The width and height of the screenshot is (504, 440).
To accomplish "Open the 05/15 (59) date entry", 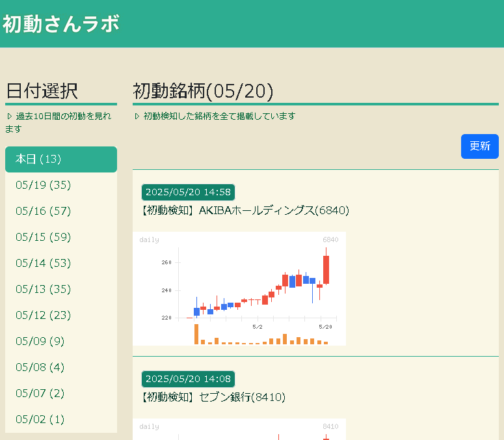I will [61, 238].
